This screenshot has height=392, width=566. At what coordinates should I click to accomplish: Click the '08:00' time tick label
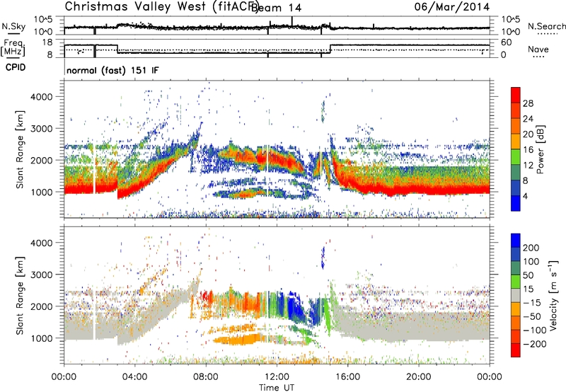point(206,377)
